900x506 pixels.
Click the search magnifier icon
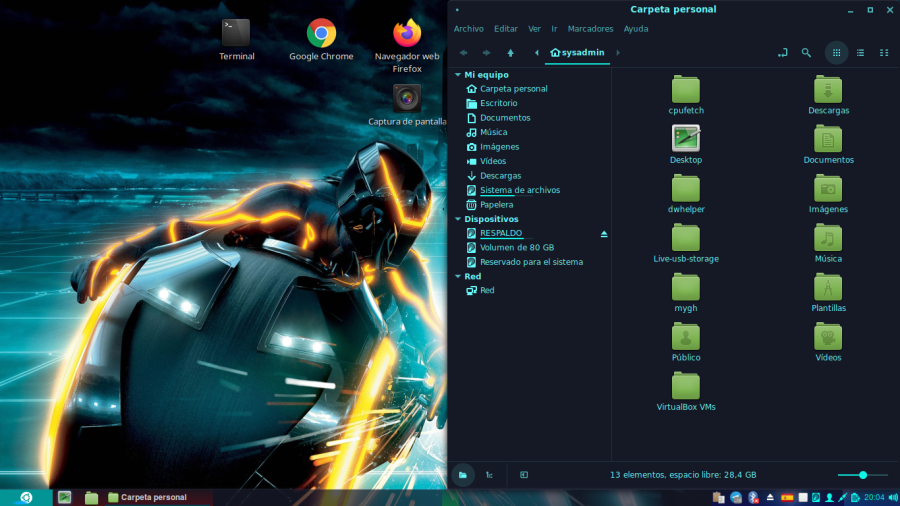[x=806, y=53]
